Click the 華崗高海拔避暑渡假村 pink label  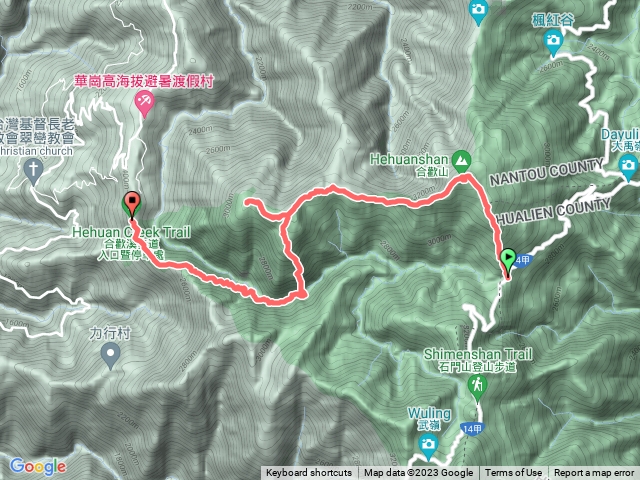(144, 81)
